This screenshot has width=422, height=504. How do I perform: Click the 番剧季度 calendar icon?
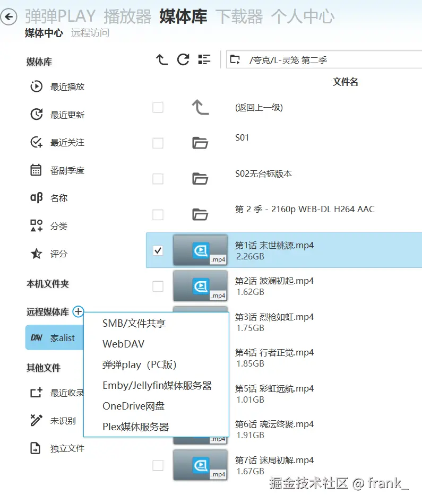(x=36, y=170)
